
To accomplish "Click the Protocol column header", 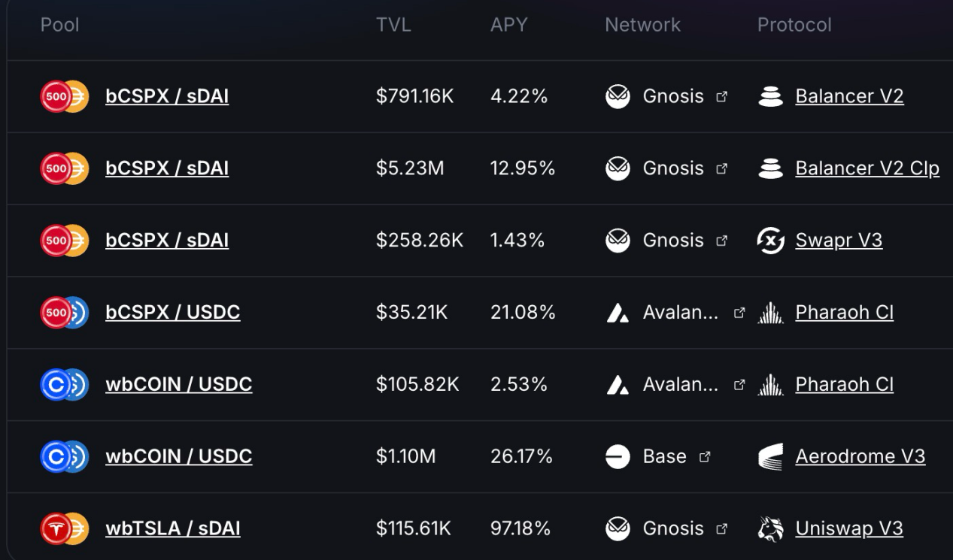I will pos(794,25).
